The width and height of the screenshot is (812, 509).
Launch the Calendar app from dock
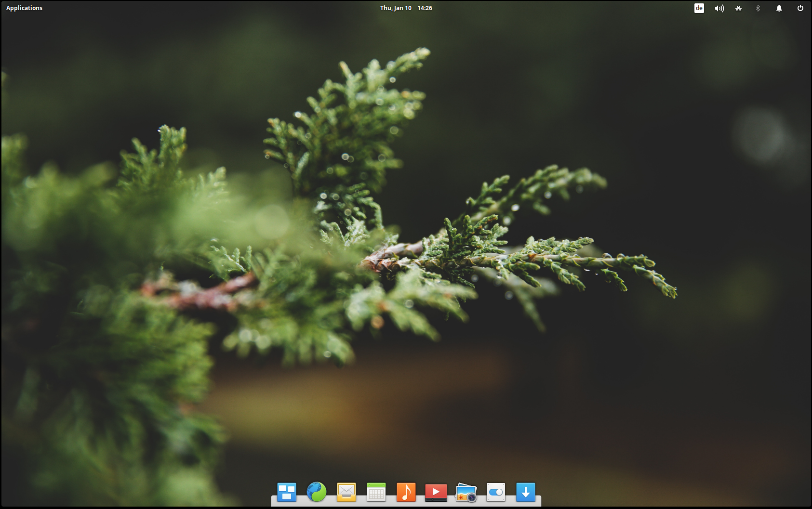[376, 492]
